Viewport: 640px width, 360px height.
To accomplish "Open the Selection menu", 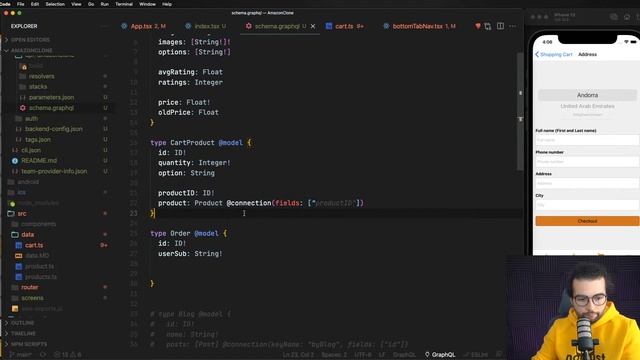I will (x=55, y=4).
